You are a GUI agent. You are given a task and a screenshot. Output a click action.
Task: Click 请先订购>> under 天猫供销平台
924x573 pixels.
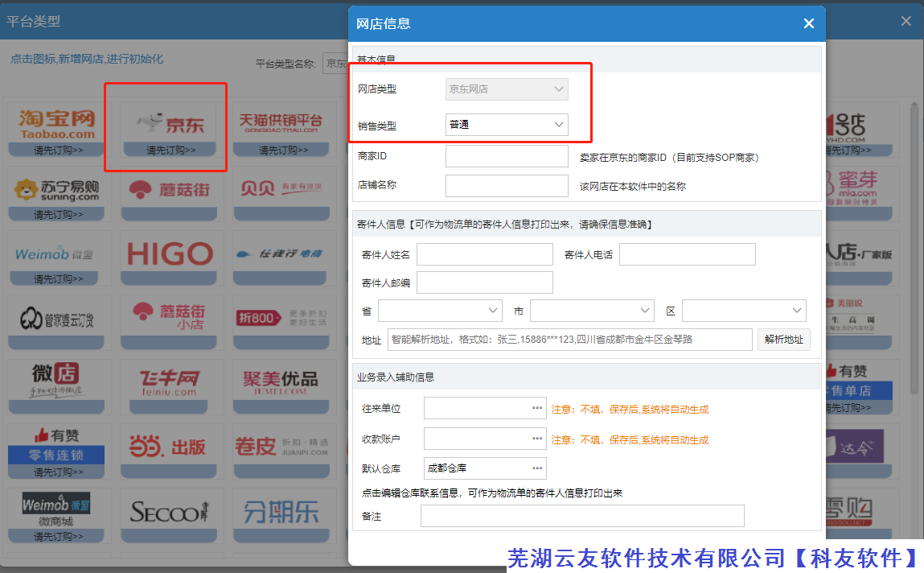tap(283, 150)
